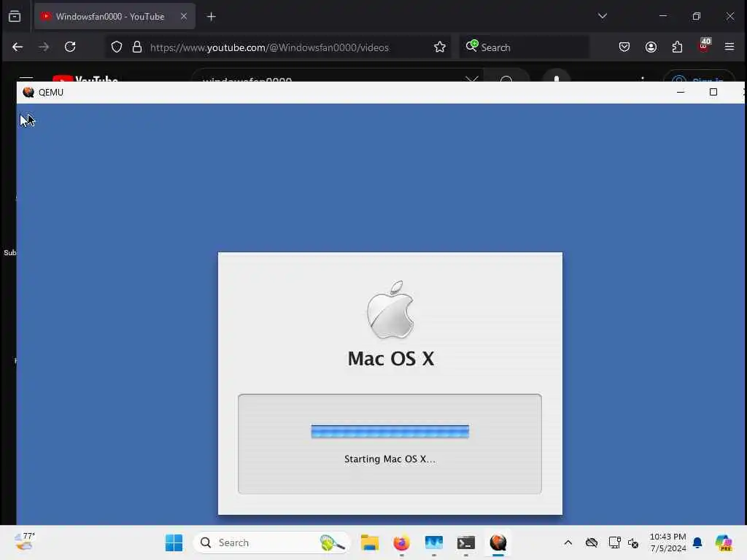The height and width of the screenshot is (560, 747).
Task: Open the network display tray icon
Action: pyautogui.click(x=614, y=542)
